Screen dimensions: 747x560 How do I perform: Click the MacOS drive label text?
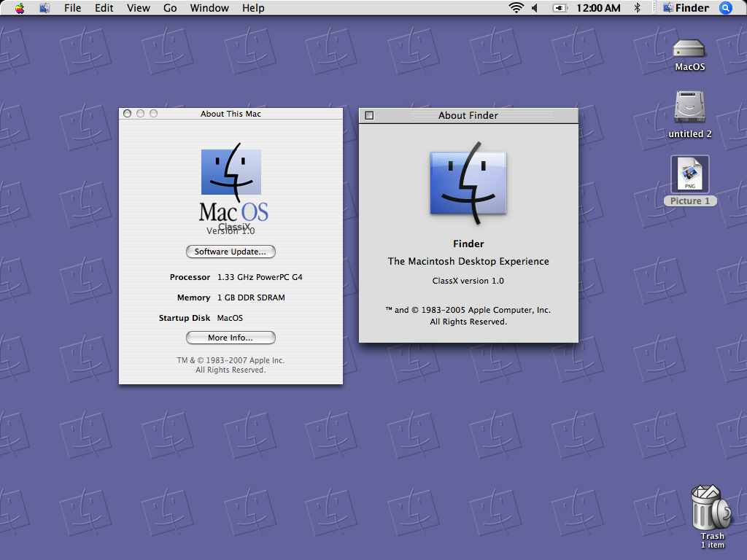(x=689, y=67)
